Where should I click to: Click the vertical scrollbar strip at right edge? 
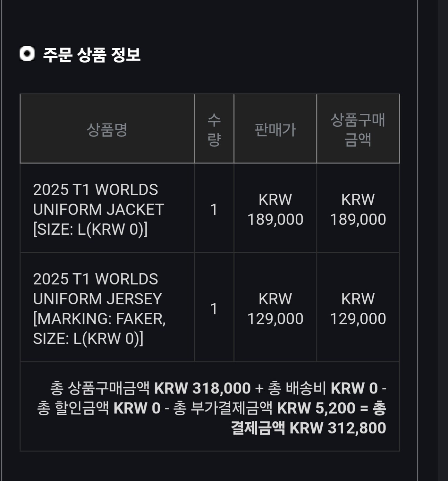(x=442, y=240)
